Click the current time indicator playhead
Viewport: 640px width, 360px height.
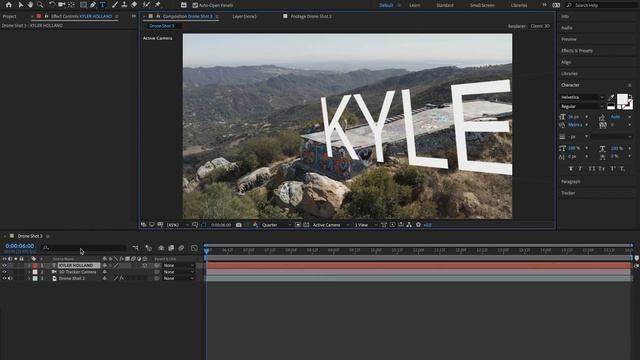[x=207, y=251]
